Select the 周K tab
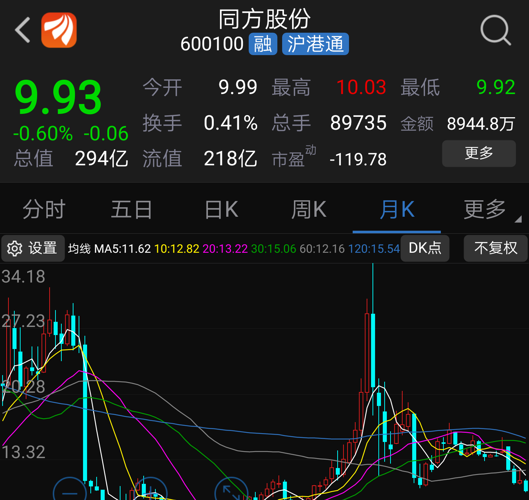Viewport: 529px width, 500px height. (x=309, y=210)
